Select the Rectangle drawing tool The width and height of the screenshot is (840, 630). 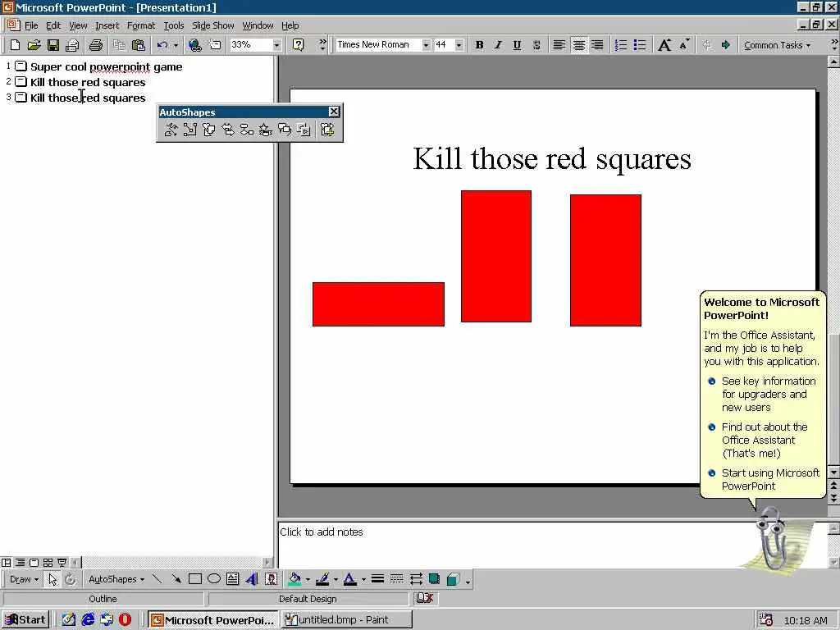pos(195,579)
